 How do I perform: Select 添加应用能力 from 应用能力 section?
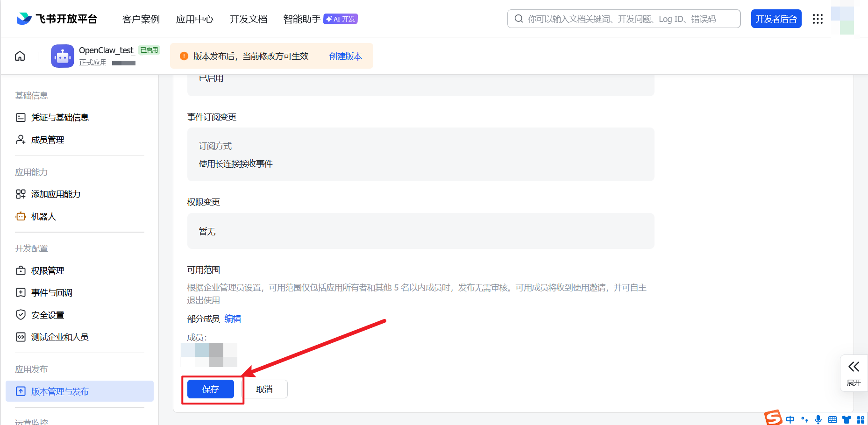56,194
